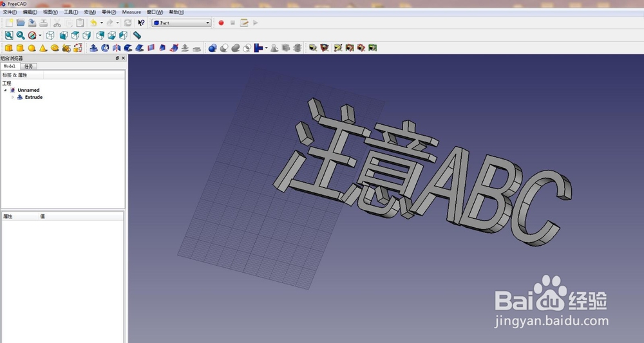Paste from the clipboard icon
This screenshot has height=343, width=644.
[80, 23]
